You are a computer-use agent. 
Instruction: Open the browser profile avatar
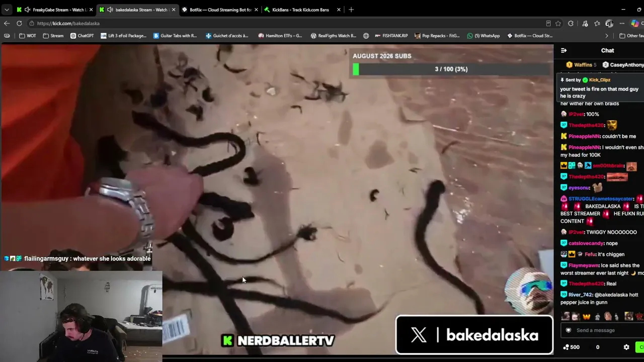tap(609, 23)
